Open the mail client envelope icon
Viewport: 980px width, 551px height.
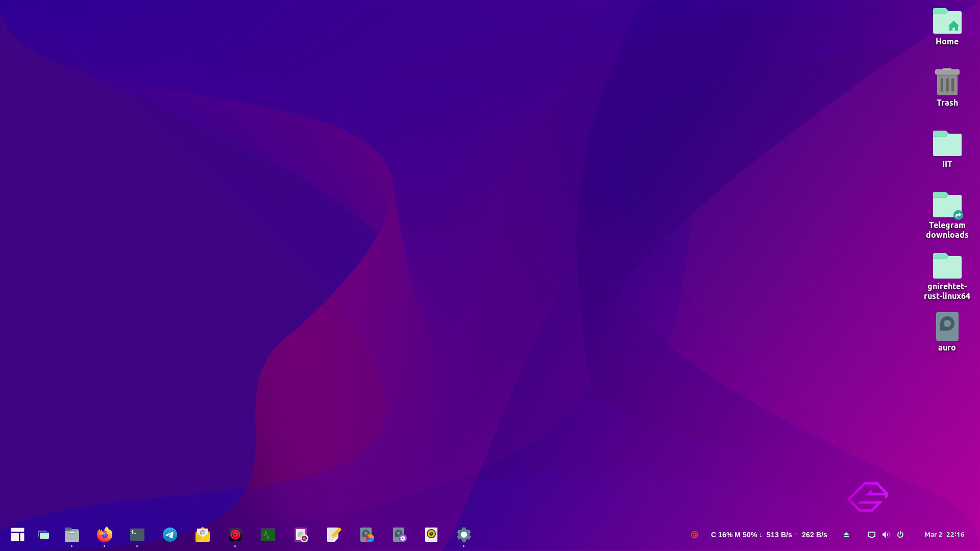click(x=203, y=535)
